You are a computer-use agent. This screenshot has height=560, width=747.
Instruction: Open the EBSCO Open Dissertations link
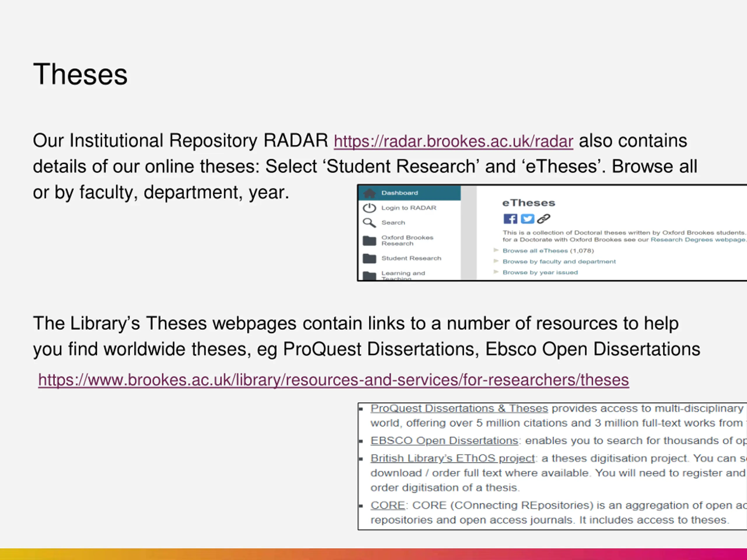[x=444, y=440]
